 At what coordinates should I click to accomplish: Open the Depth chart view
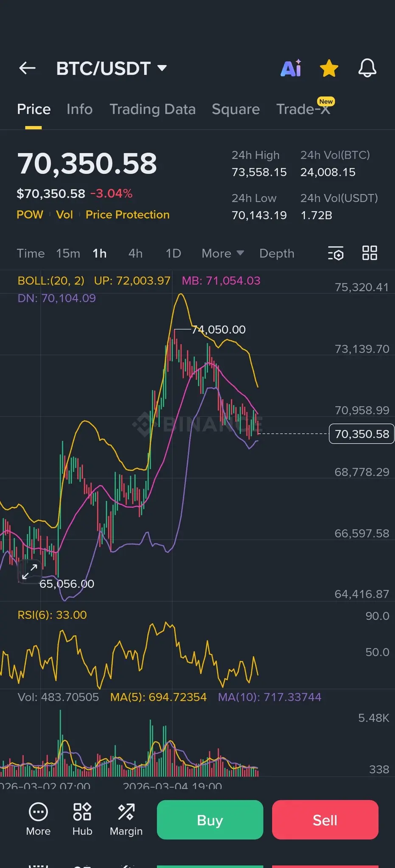(x=277, y=253)
